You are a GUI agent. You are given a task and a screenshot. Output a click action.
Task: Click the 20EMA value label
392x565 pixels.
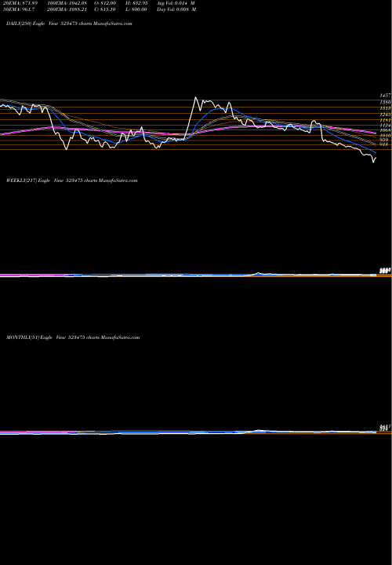(19, 3)
